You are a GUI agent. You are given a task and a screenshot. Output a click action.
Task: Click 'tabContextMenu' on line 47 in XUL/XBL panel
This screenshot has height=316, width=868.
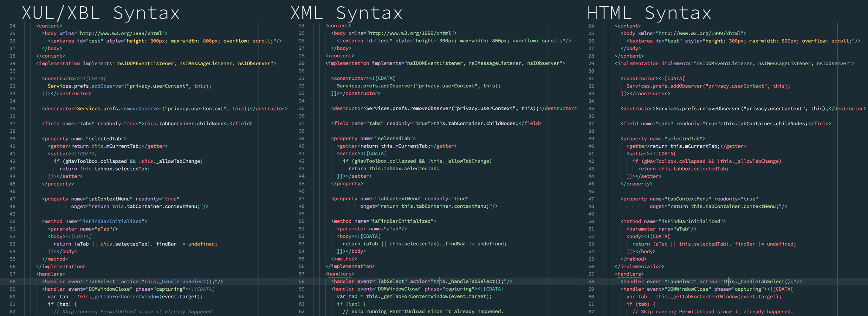(x=109, y=199)
